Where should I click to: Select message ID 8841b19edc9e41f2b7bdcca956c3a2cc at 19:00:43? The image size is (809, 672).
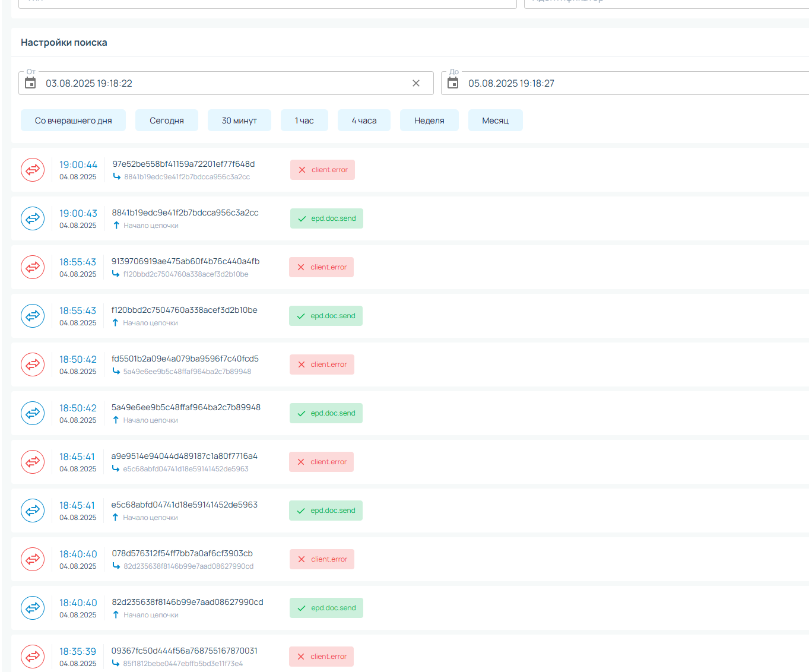pos(185,213)
